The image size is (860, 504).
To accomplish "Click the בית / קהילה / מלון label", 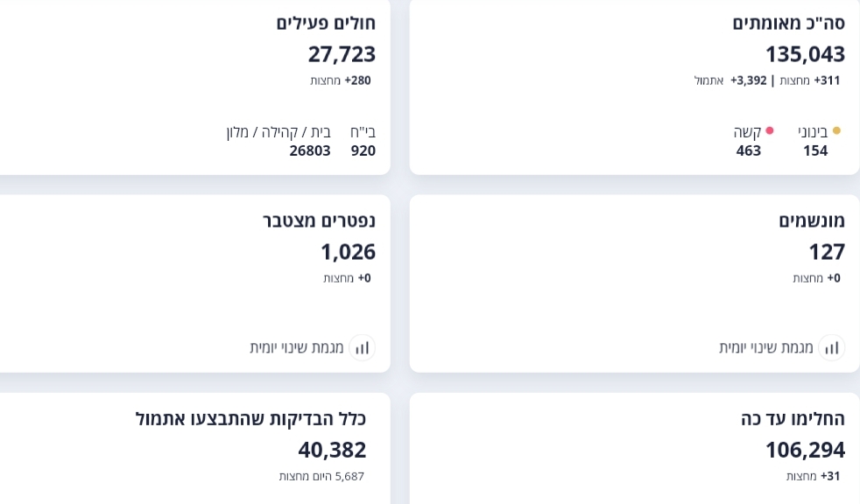I will pos(278,132).
